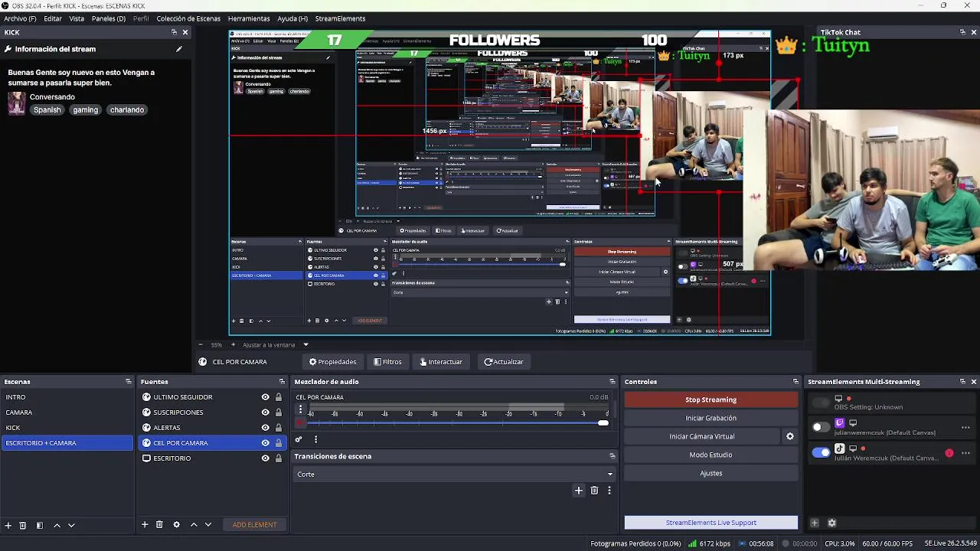This screenshot has height=551, width=980.
Task: Open the Vista menu
Action: pos(77,18)
